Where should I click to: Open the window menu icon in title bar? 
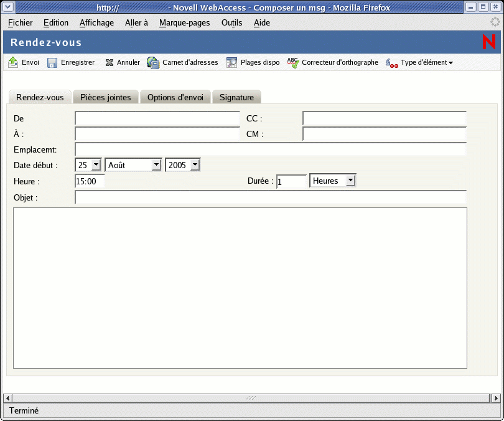point(8,6)
